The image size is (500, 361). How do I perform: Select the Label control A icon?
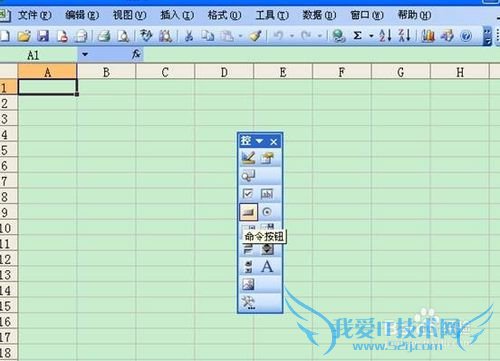(267, 267)
